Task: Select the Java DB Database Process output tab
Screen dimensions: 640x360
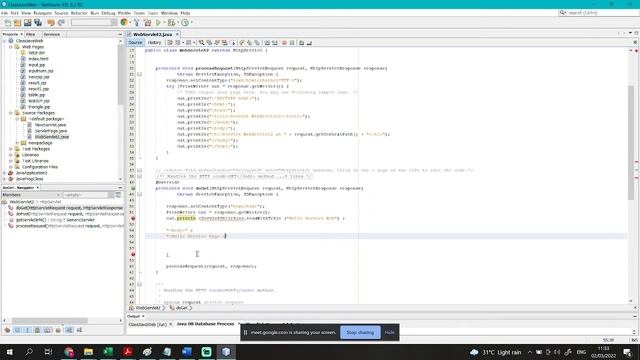Action: (205, 324)
